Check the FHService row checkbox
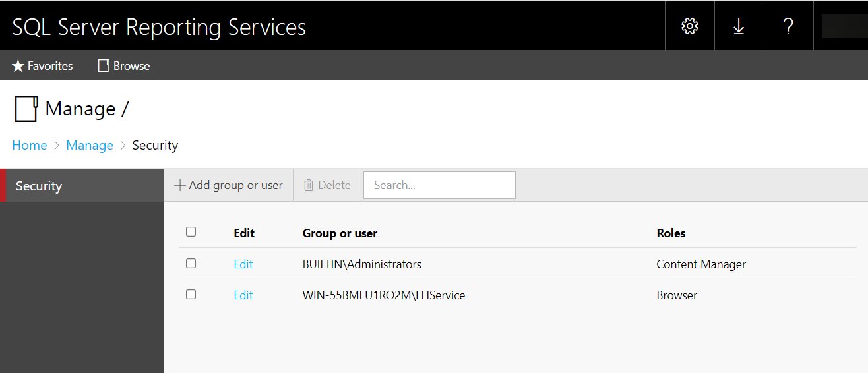This screenshot has height=373, width=868. (191, 294)
